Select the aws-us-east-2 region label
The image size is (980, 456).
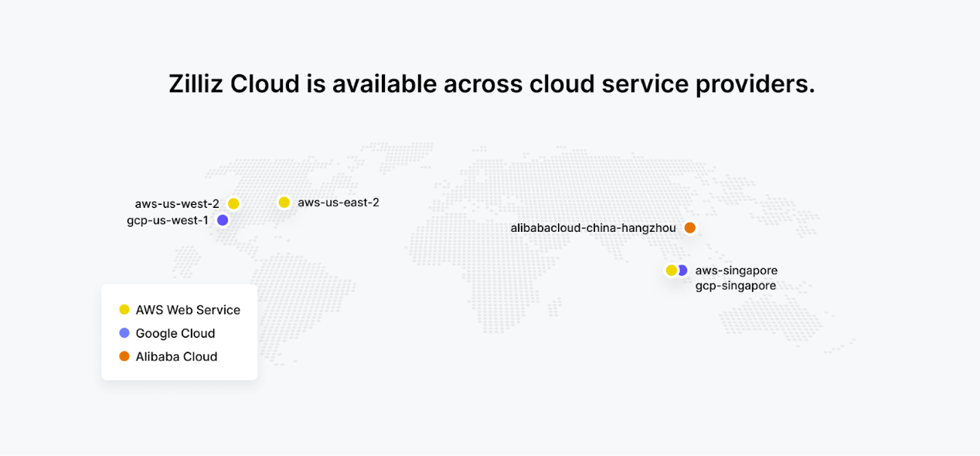339,202
